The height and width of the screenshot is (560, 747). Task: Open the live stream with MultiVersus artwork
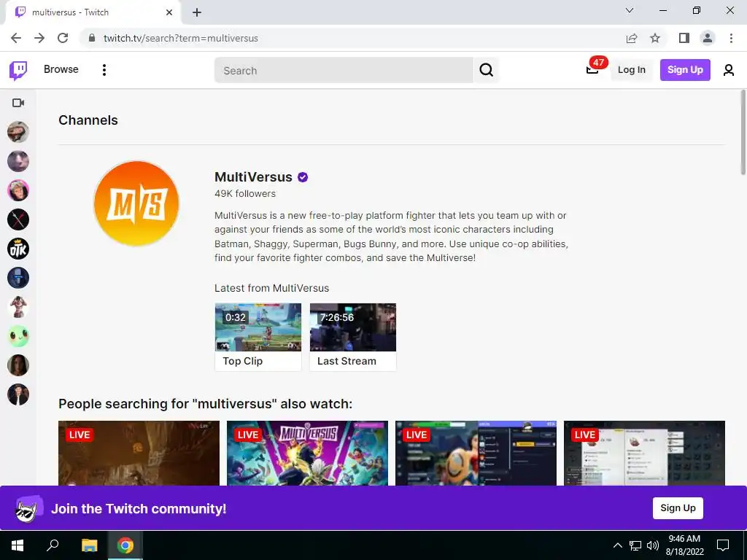pyautogui.click(x=307, y=453)
